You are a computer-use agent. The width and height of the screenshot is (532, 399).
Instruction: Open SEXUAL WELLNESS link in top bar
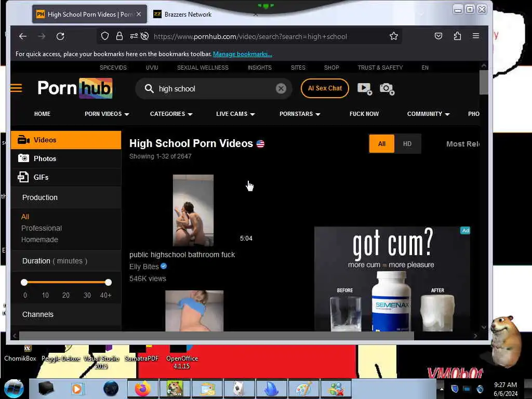tap(203, 68)
